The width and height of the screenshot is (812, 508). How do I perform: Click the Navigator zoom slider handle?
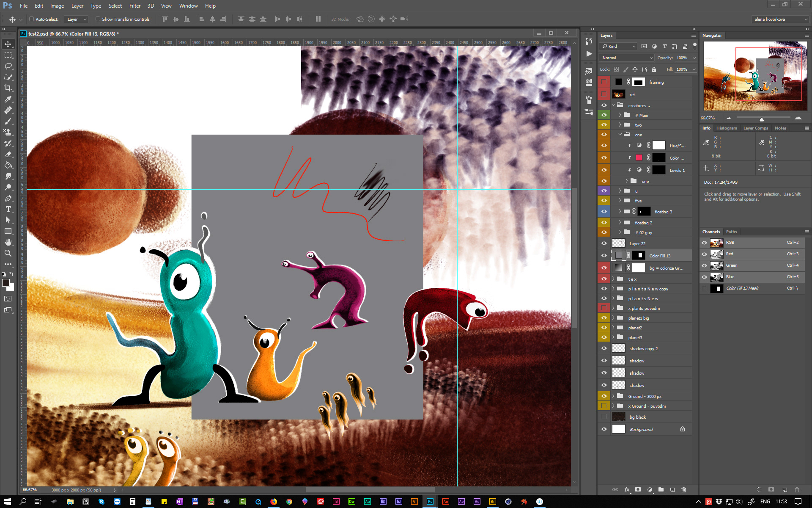point(761,119)
